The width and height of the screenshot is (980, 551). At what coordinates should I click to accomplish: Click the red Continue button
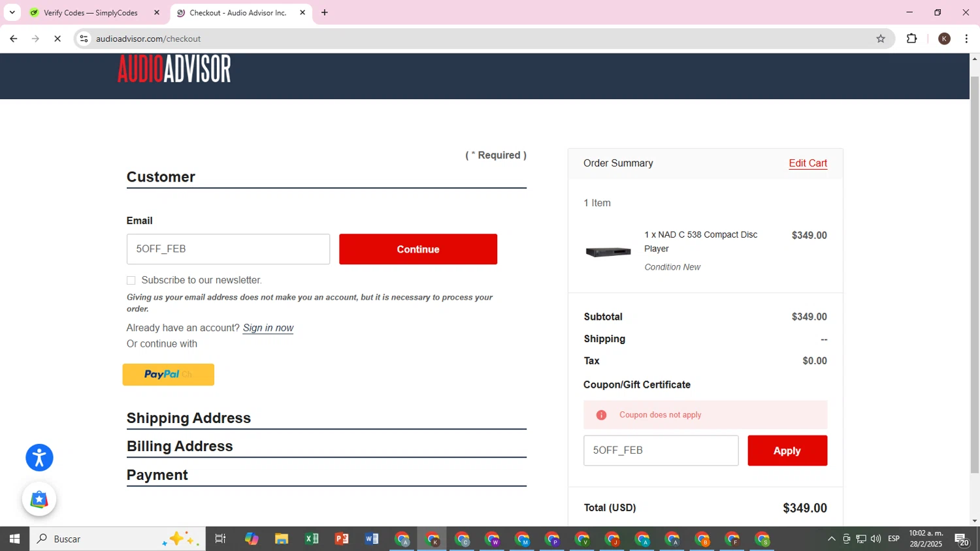[418, 249]
